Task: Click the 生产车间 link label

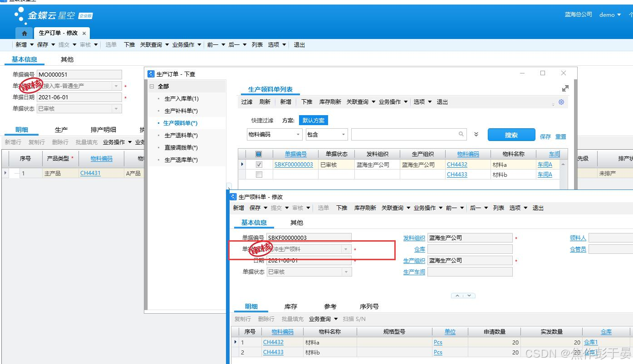Action: [x=414, y=272]
